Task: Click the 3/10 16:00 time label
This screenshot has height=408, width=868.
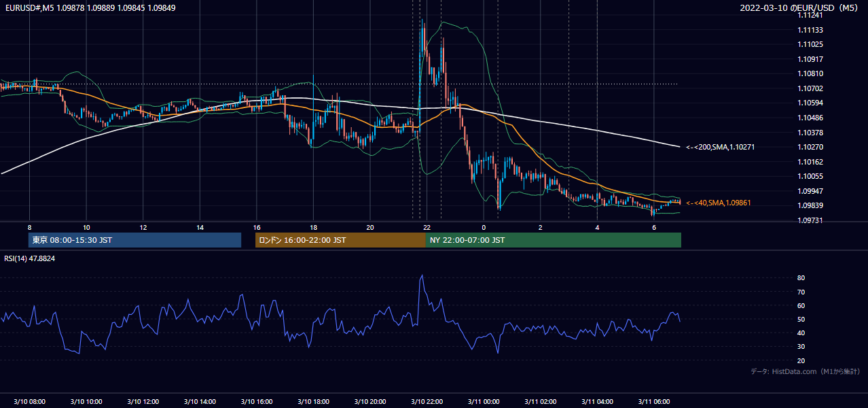Action: click(256, 401)
